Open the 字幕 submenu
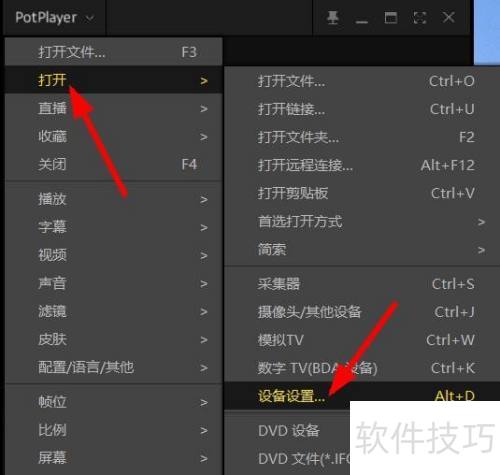Screen dimensions: 500x475 pyautogui.click(x=114, y=227)
